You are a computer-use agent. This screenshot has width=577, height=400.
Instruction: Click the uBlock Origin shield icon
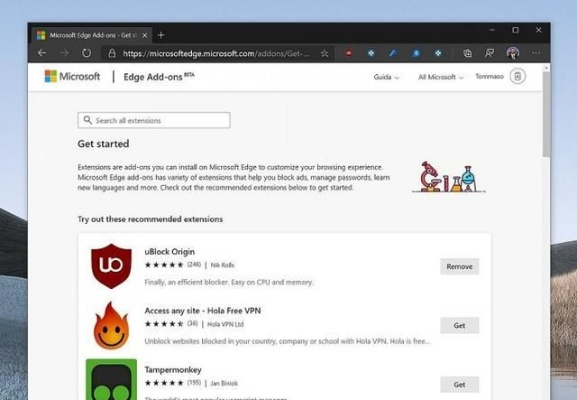tap(111, 266)
